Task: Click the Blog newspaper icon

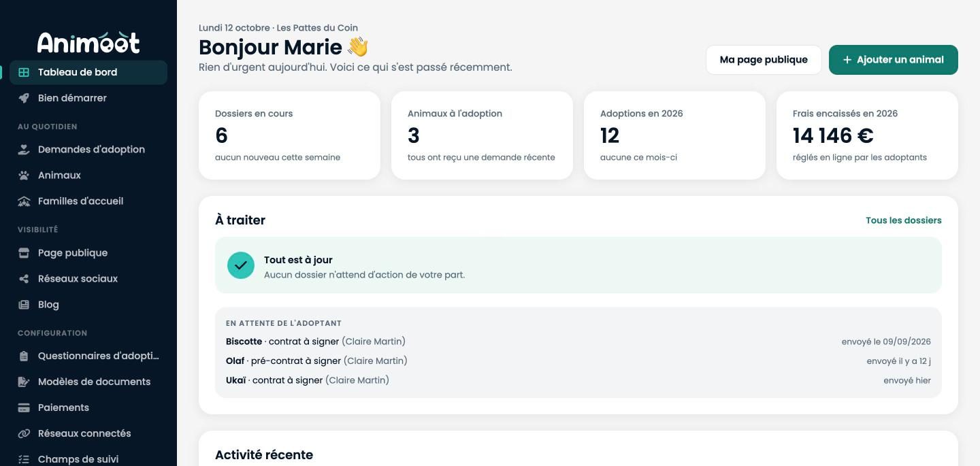Action: pos(24,305)
